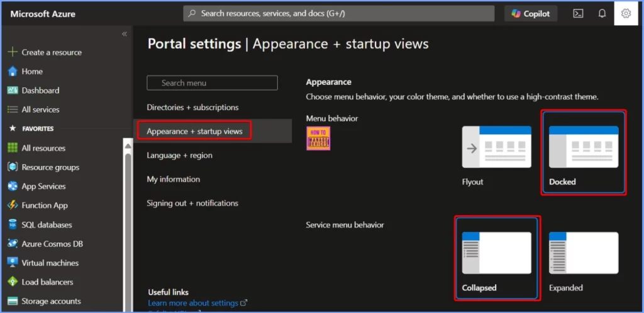Open Dashboard from sidebar
This screenshot has height=313, width=644.
pos(40,91)
